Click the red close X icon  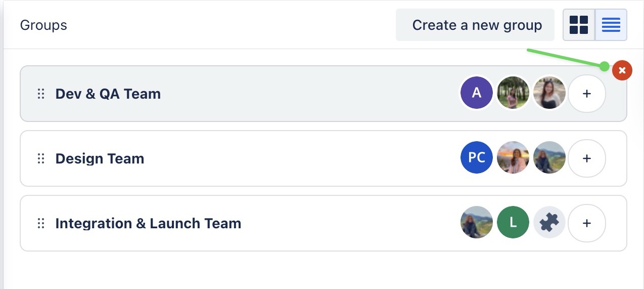click(622, 70)
